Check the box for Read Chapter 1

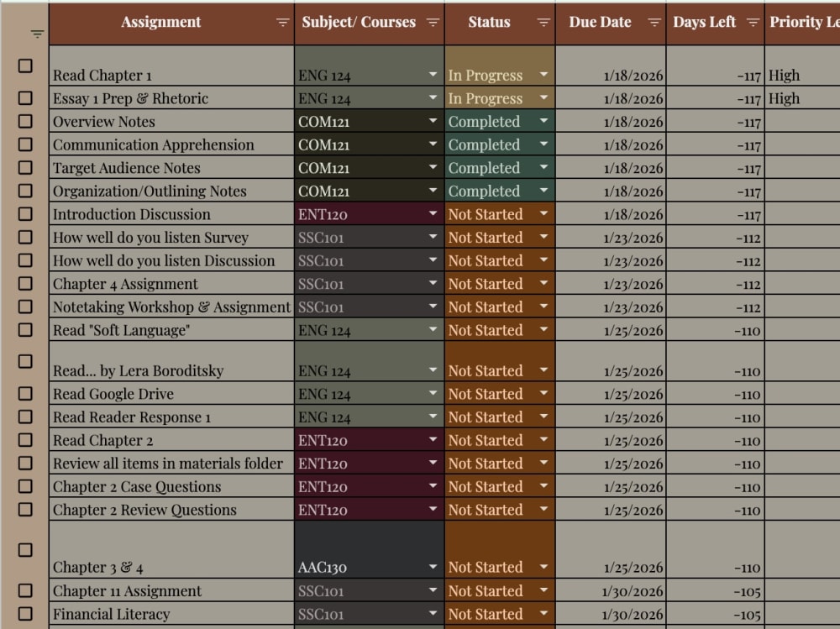point(25,66)
